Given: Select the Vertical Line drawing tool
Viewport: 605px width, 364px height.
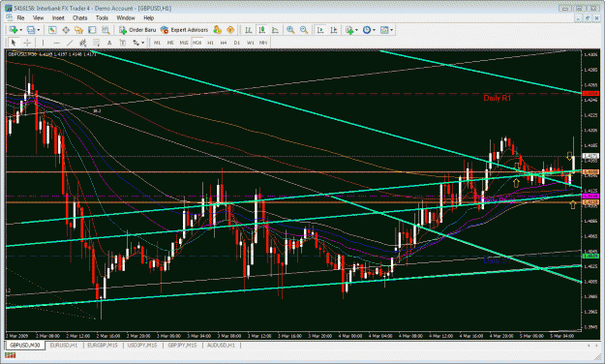Looking at the screenshot, I should coord(43,43).
